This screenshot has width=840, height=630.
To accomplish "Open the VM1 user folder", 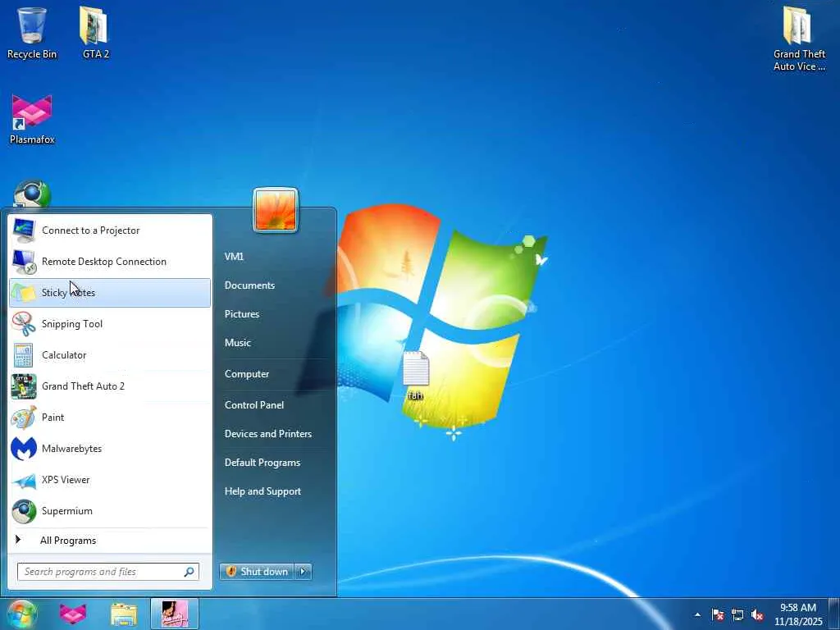I will click(234, 257).
